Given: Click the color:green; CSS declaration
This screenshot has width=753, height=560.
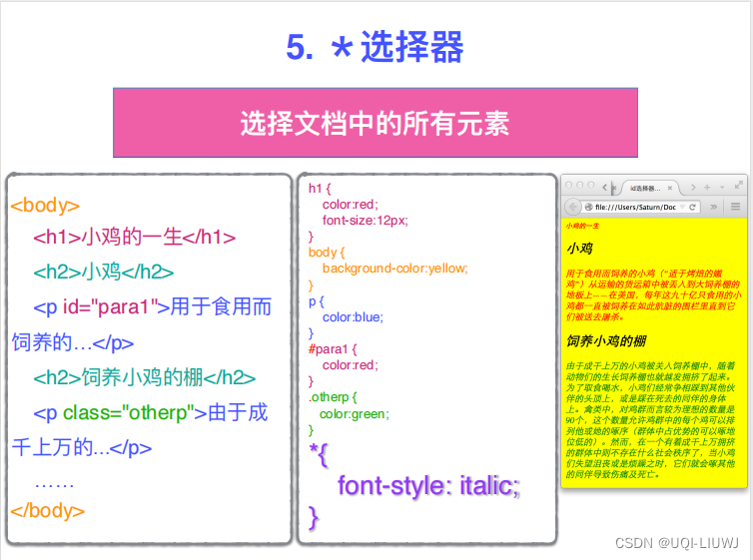Looking at the screenshot, I should tap(355, 414).
